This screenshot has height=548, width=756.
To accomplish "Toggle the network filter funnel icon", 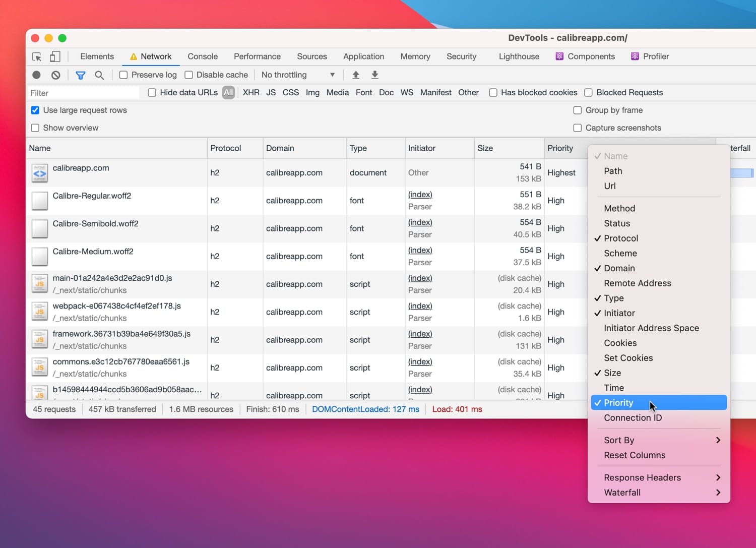I will pos(80,75).
